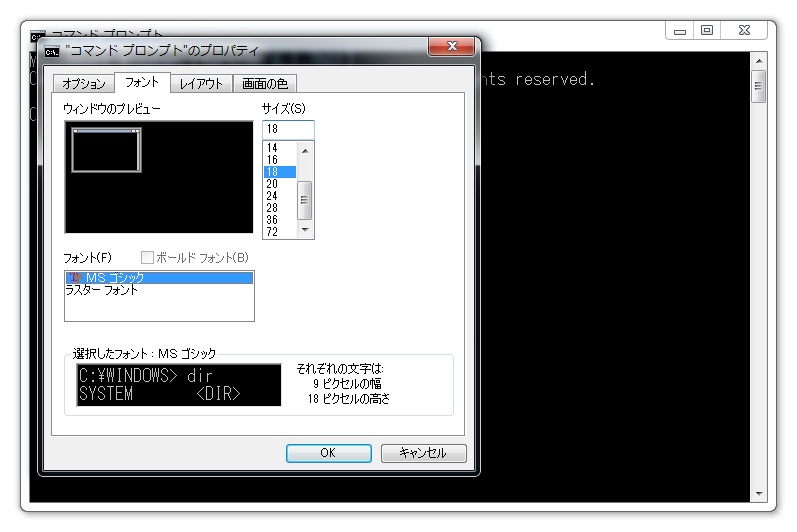Click the size list scroll up arrow
Screen dimensions: 797x532
pos(305,151)
